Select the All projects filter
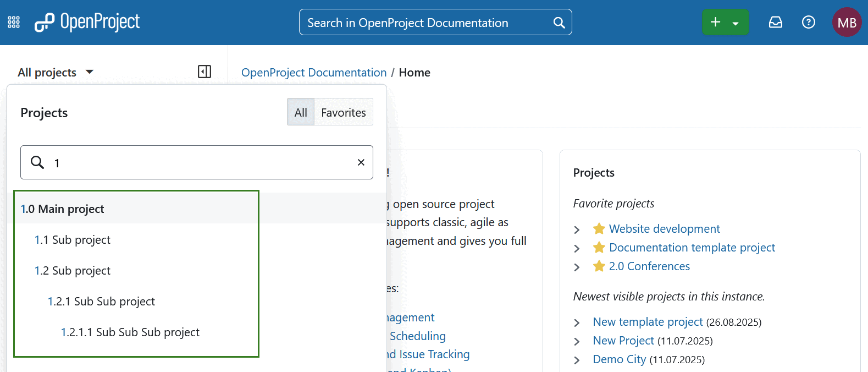Screen dimensions: 868x372 [x=301, y=112]
